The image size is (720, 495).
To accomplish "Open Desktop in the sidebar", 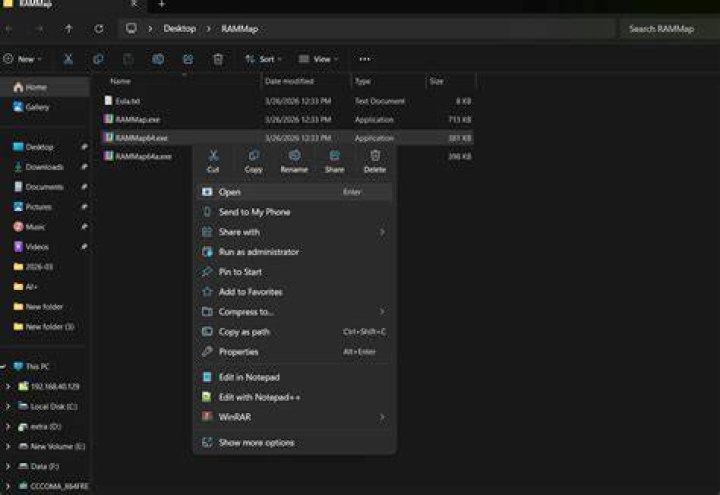I will pyautogui.click(x=45, y=147).
